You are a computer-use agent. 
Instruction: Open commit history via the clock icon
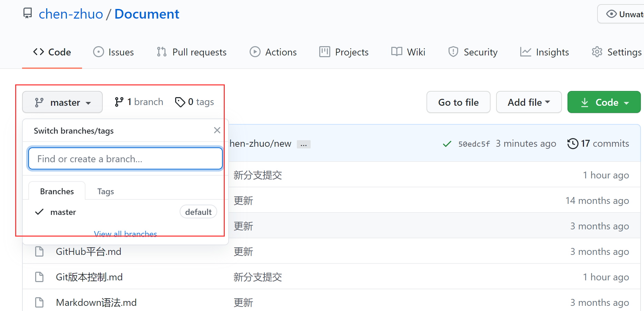(x=573, y=144)
